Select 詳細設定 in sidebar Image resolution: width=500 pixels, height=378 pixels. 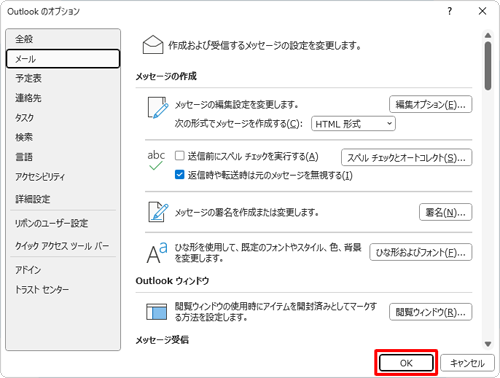click(63, 199)
